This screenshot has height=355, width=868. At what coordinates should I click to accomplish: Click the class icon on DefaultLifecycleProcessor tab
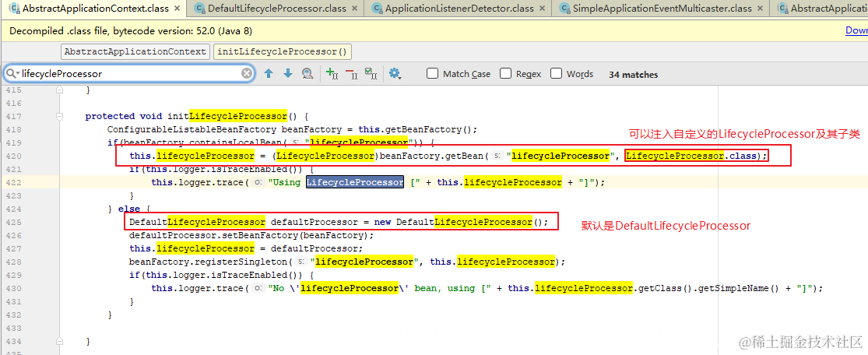point(199,9)
